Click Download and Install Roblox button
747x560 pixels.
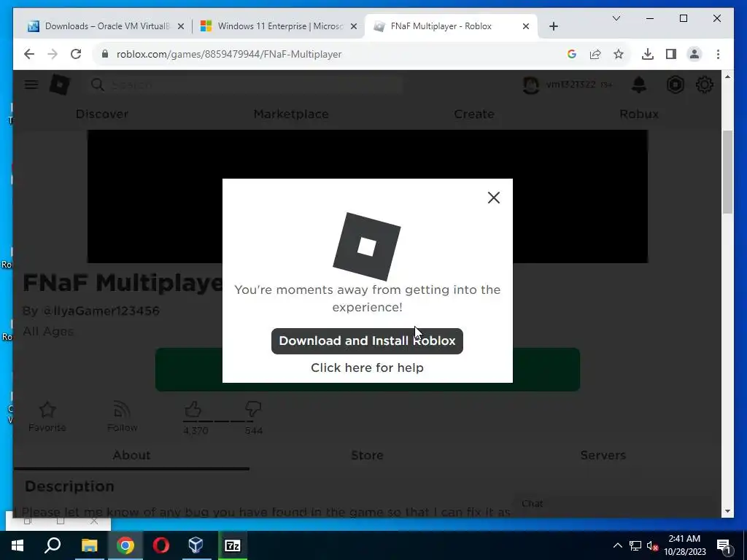[x=367, y=341]
